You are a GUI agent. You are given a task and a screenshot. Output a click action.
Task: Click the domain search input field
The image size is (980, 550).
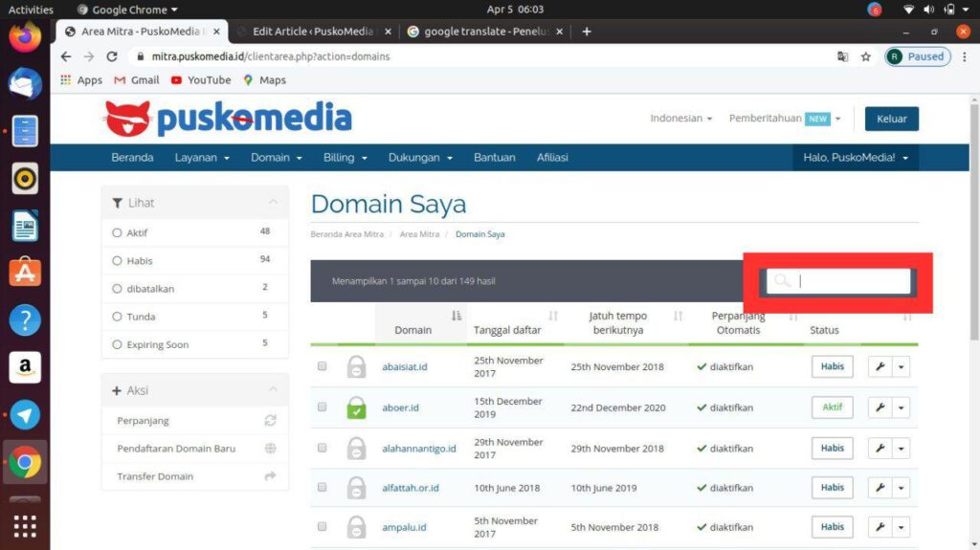pos(838,281)
